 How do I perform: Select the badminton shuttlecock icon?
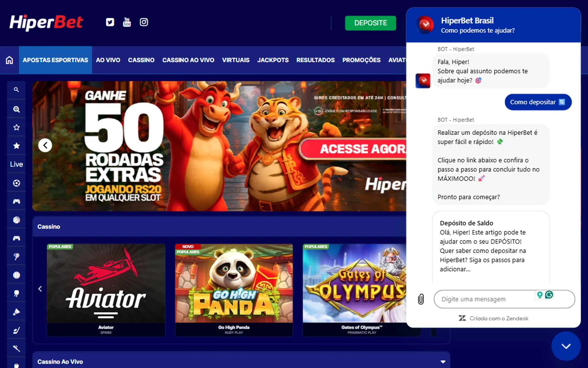16,312
